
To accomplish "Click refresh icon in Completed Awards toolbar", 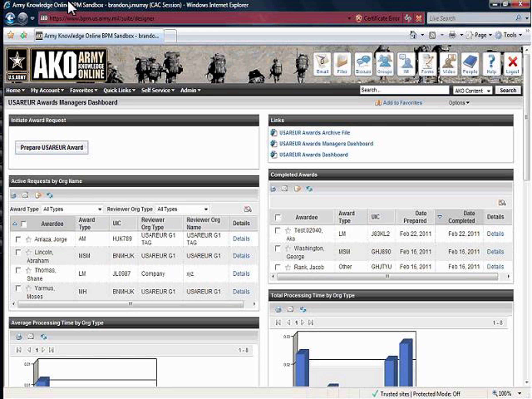I will click(x=309, y=189).
